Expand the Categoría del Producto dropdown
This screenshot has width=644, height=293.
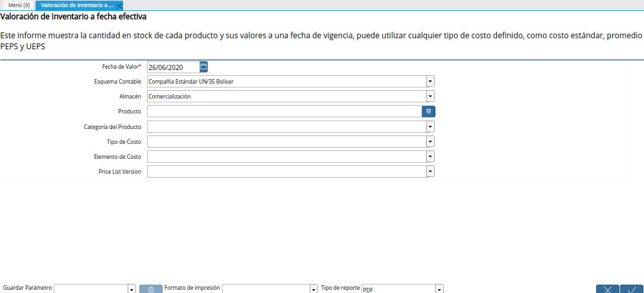[430, 126]
